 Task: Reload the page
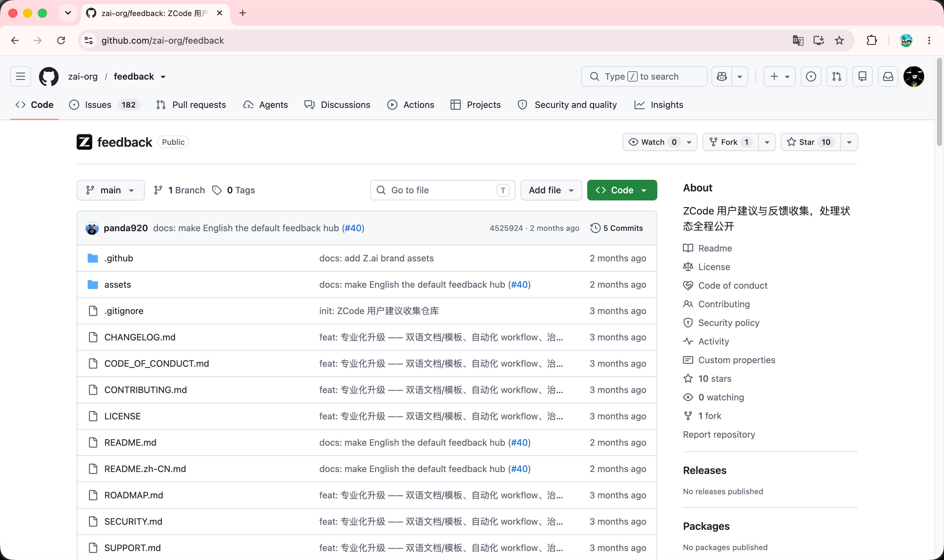click(61, 40)
